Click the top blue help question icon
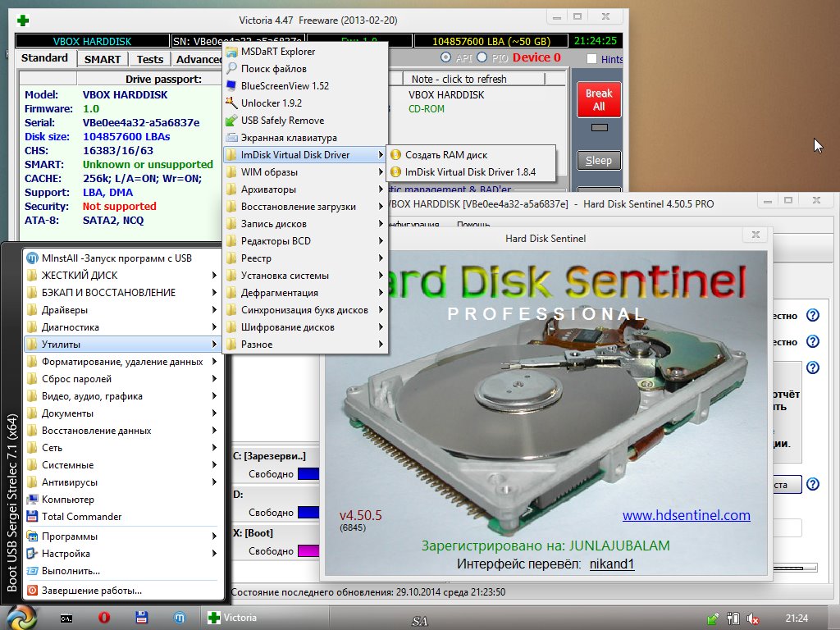Image resolution: width=840 pixels, height=630 pixels. [x=813, y=315]
